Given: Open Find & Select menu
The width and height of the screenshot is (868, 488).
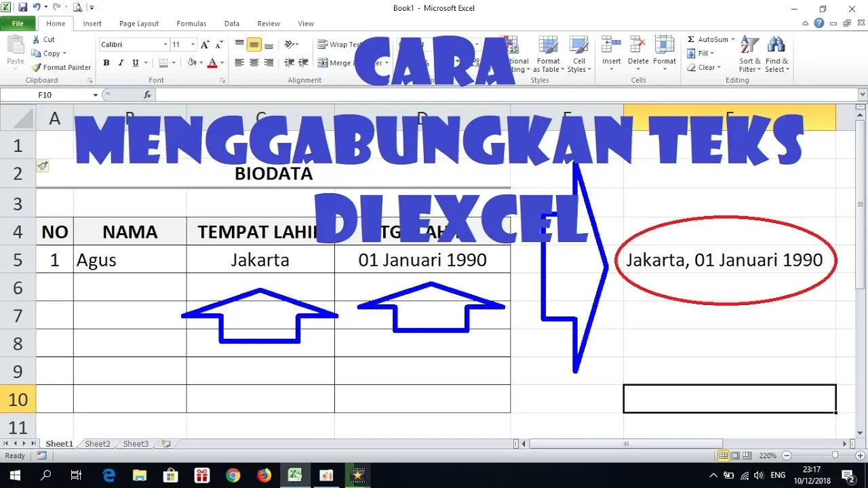Looking at the screenshot, I should coord(777,54).
